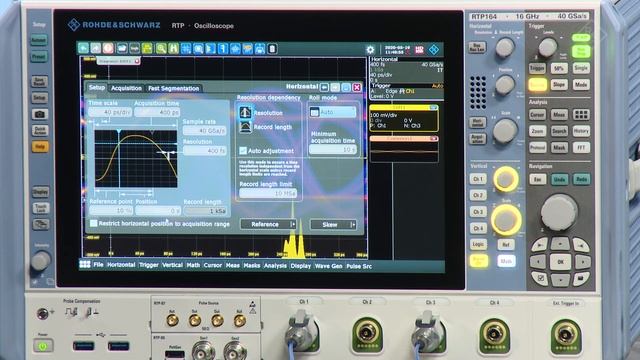Viewport: 640px width, 360px height.
Task: Open the Meas menu
Action: [x=233, y=265]
